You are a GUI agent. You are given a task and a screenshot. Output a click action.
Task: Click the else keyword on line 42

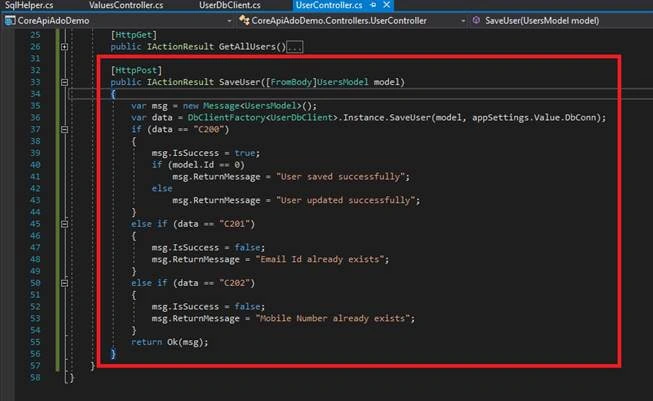(x=162, y=189)
